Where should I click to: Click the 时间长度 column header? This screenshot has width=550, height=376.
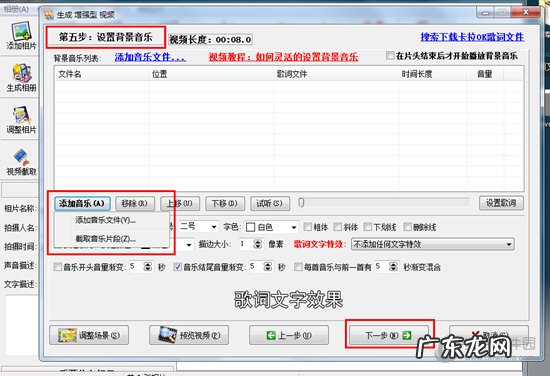click(x=432, y=74)
